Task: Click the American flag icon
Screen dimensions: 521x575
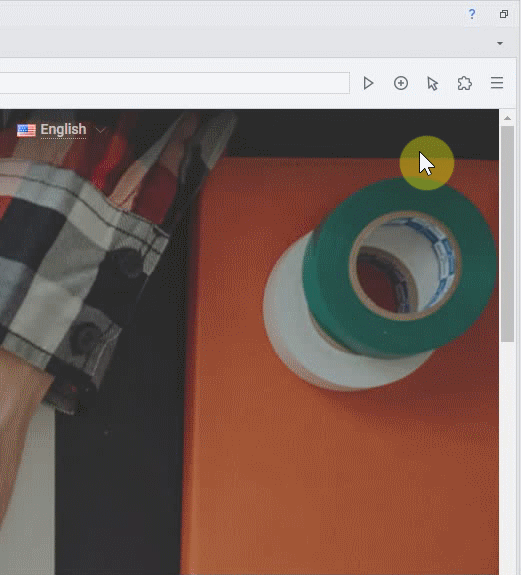Action: pyautogui.click(x=26, y=130)
